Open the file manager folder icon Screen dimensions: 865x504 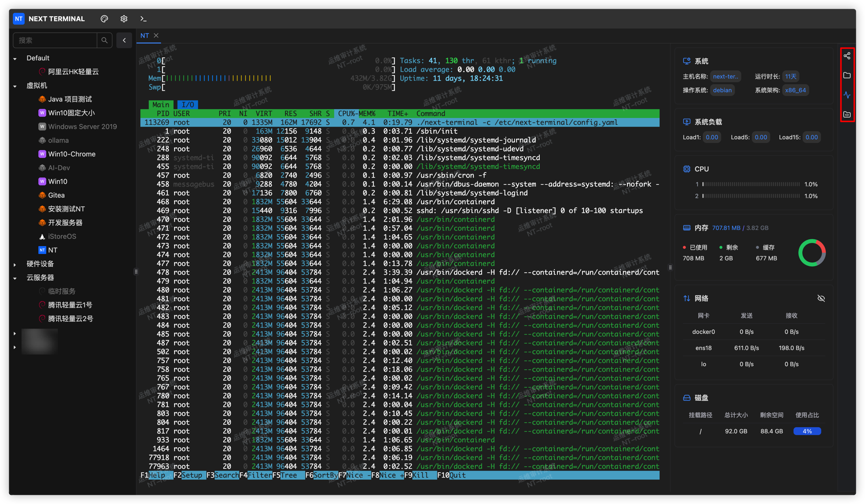(847, 76)
